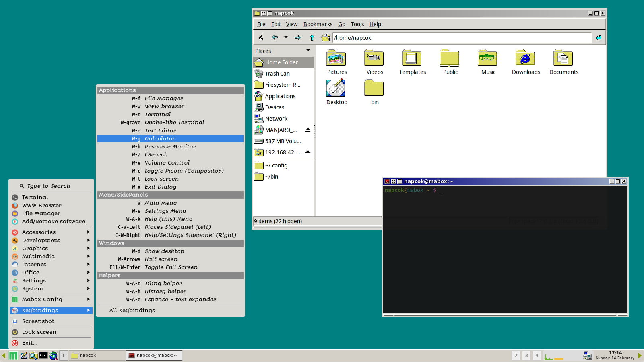Navigate up one directory in the file manager
This screenshot has width=644, height=362.
(x=312, y=37)
